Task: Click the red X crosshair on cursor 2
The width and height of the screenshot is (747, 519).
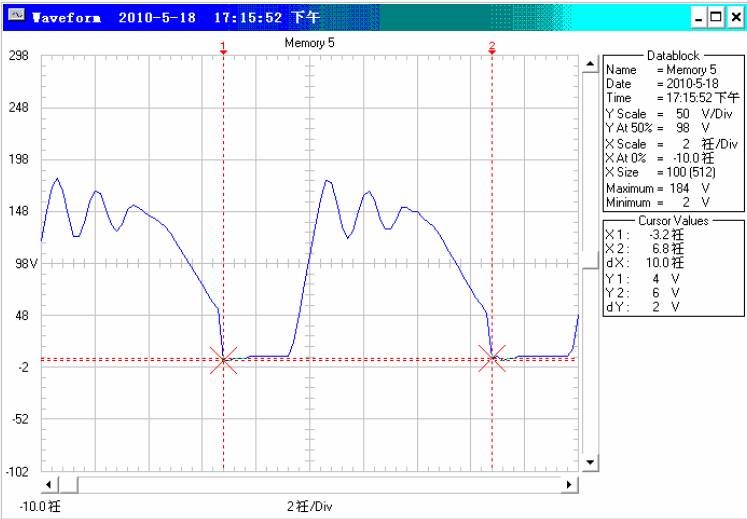Action: [x=491, y=360]
